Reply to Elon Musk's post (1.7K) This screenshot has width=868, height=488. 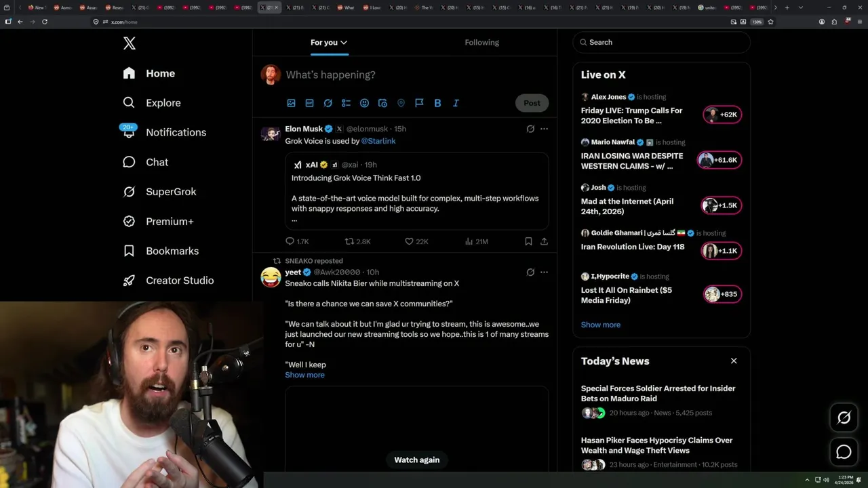297,241
